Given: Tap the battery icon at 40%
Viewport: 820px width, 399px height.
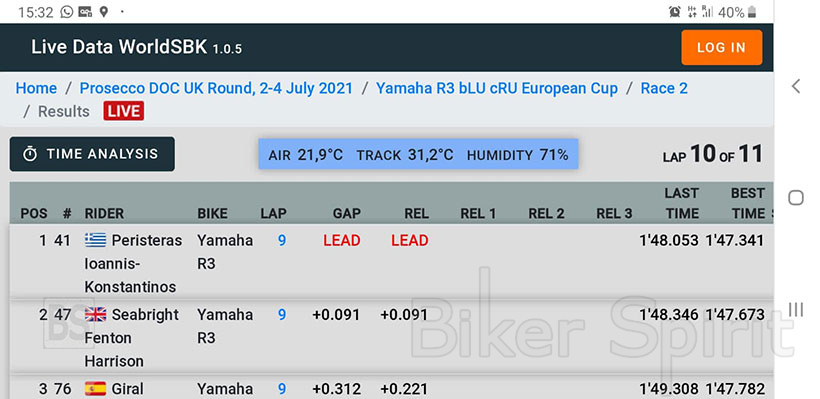Looking at the screenshot, I should point(752,12).
